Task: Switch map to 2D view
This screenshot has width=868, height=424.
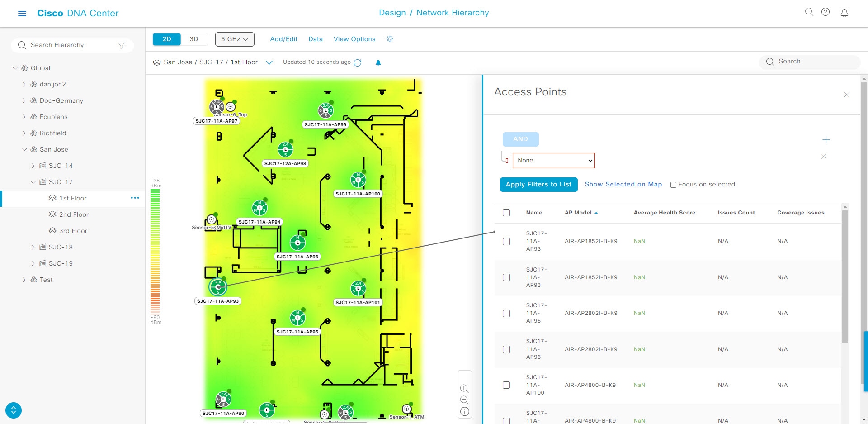Action: 167,39
